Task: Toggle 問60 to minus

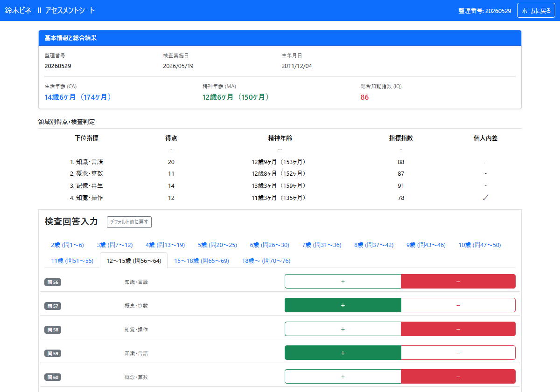Action: click(458, 377)
